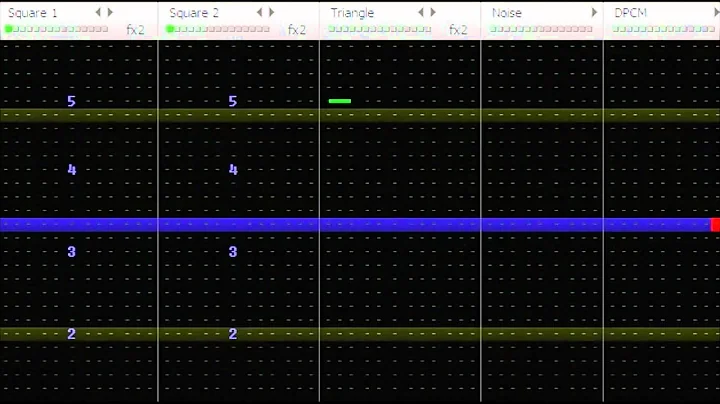Click the Square 1 volume meter
The image size is (720, 404).
pyautogui.click(x=56, y=29)
